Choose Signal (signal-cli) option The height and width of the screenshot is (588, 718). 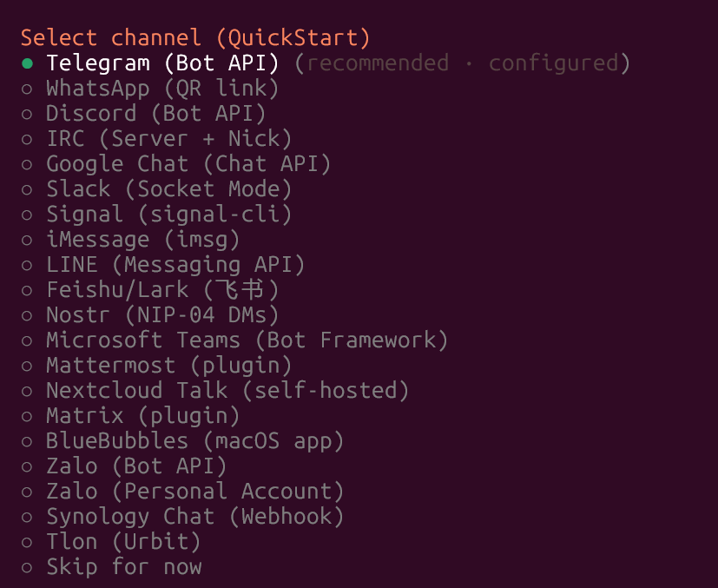click(168, 215)
